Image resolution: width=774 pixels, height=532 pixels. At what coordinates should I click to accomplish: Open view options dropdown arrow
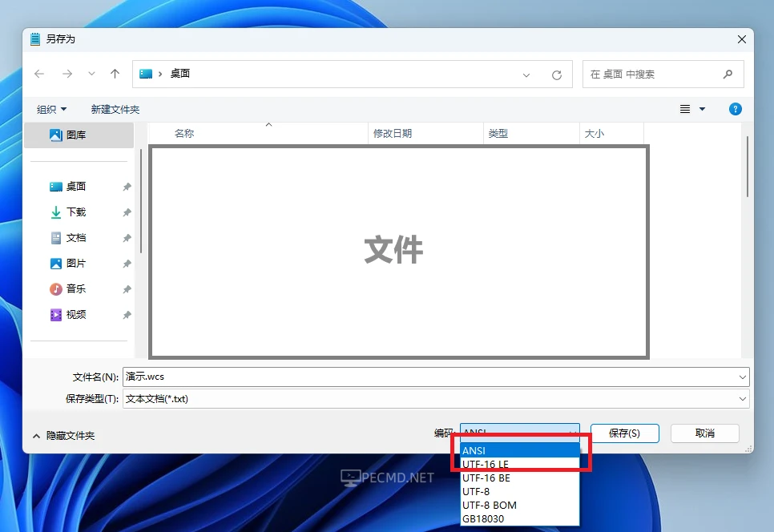(x=703, y=109)
